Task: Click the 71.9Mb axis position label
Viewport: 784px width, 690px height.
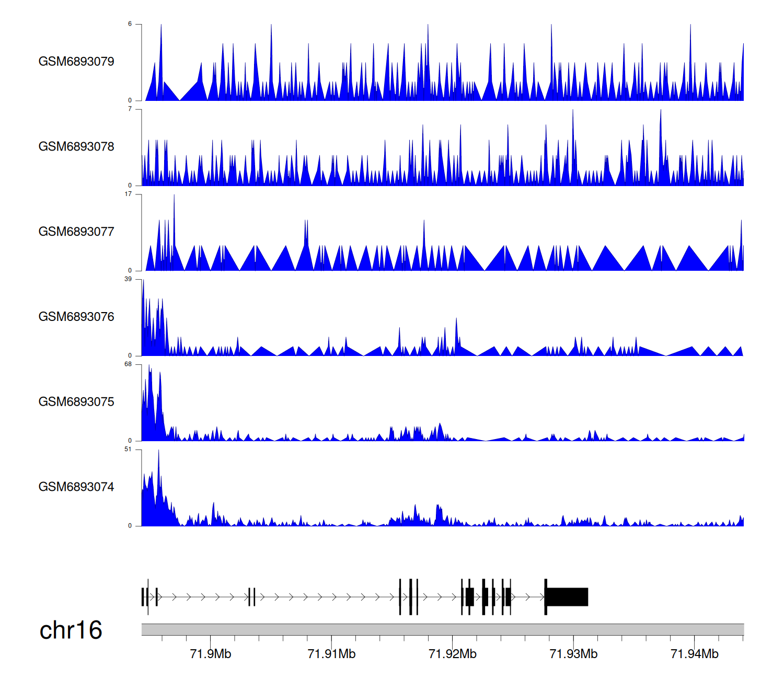Action: coord(211,654)
